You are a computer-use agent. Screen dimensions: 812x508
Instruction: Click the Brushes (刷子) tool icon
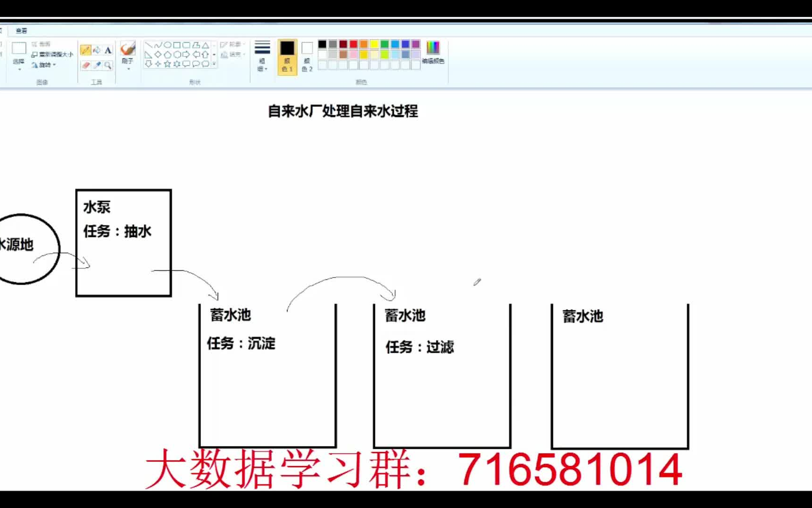128,48
